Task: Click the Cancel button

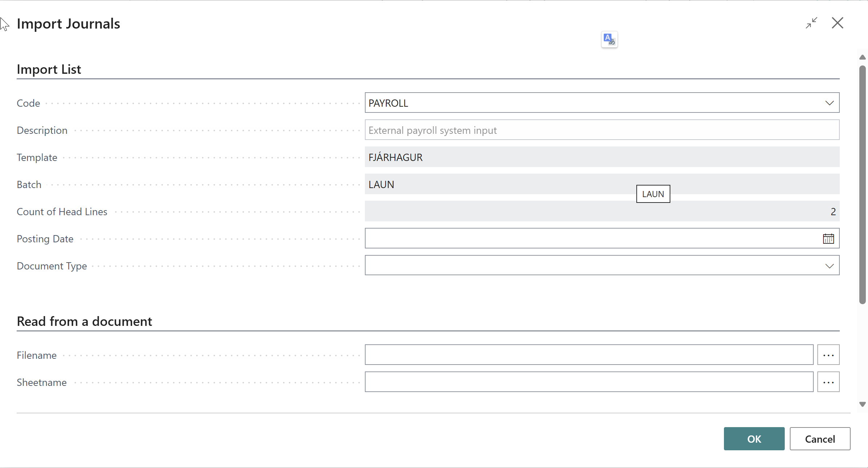Action: (x=820, y=439)
